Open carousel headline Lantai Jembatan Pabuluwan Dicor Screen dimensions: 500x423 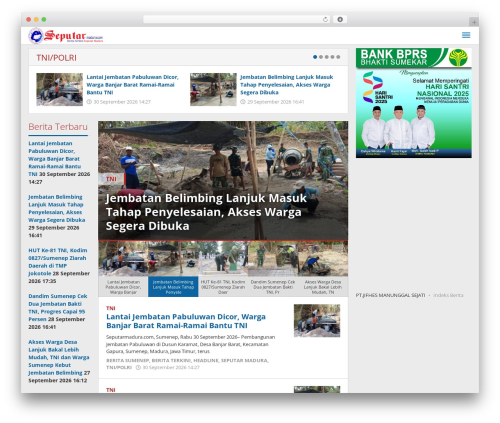click(x=132, y=85)
